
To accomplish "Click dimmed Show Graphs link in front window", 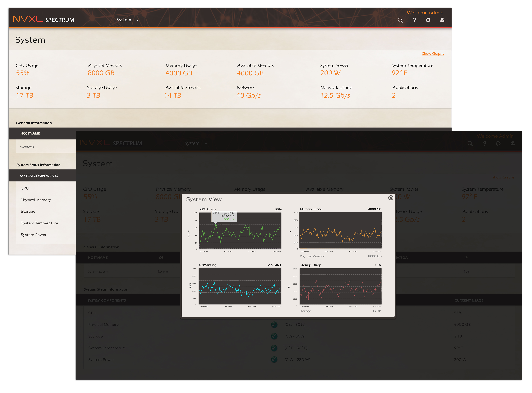I will coord(503,177).
